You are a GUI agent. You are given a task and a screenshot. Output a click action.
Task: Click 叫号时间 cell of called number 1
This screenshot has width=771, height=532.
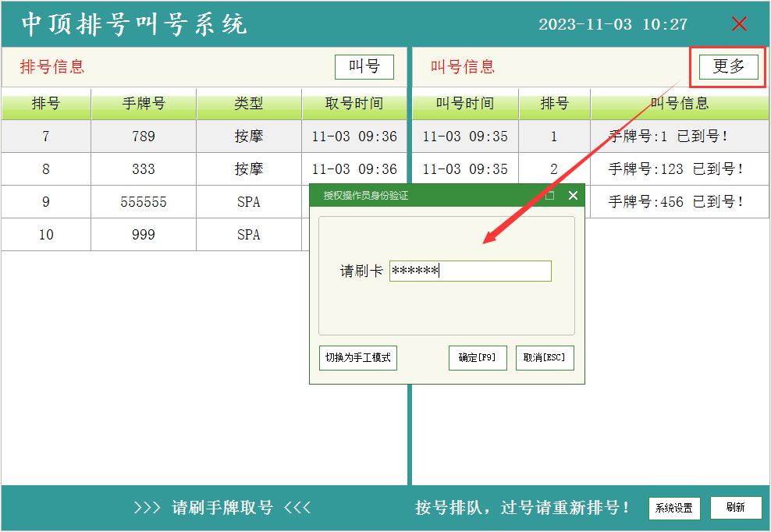coord(465,137)
